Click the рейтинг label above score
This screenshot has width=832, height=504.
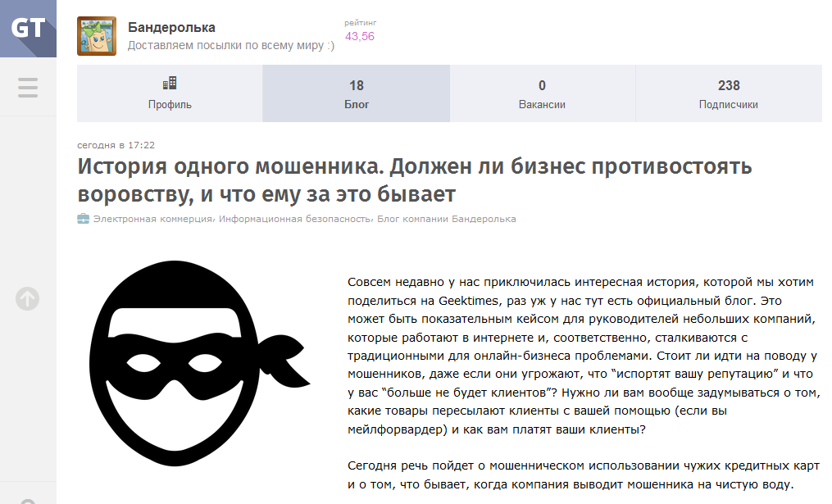tap(361, 23)
